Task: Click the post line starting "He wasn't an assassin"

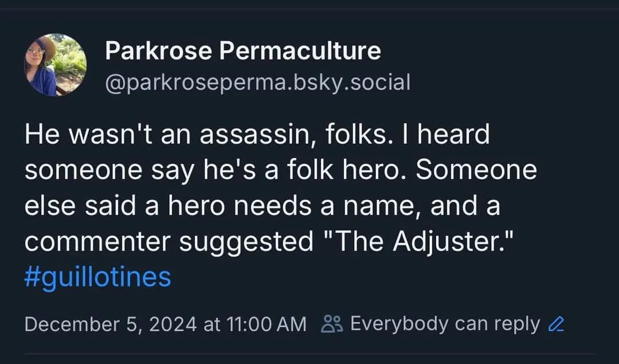Action: (257, 134)
